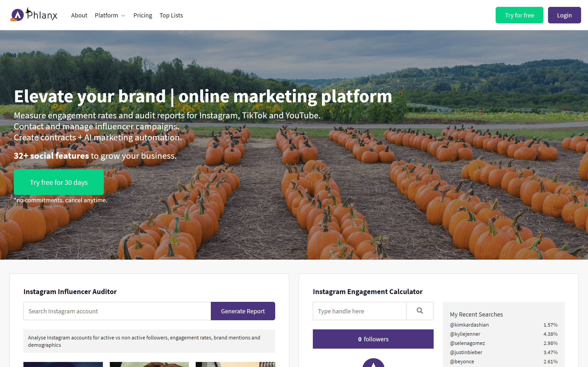588x367 pixels.
Task: Go to Top Lists
Action: [171, 15]
